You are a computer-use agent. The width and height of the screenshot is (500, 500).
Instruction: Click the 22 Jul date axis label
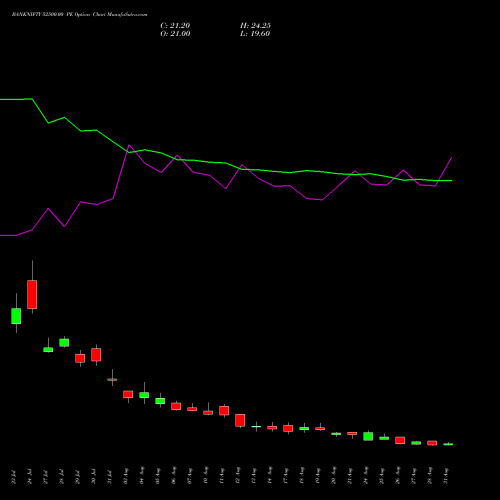[14, 477]
